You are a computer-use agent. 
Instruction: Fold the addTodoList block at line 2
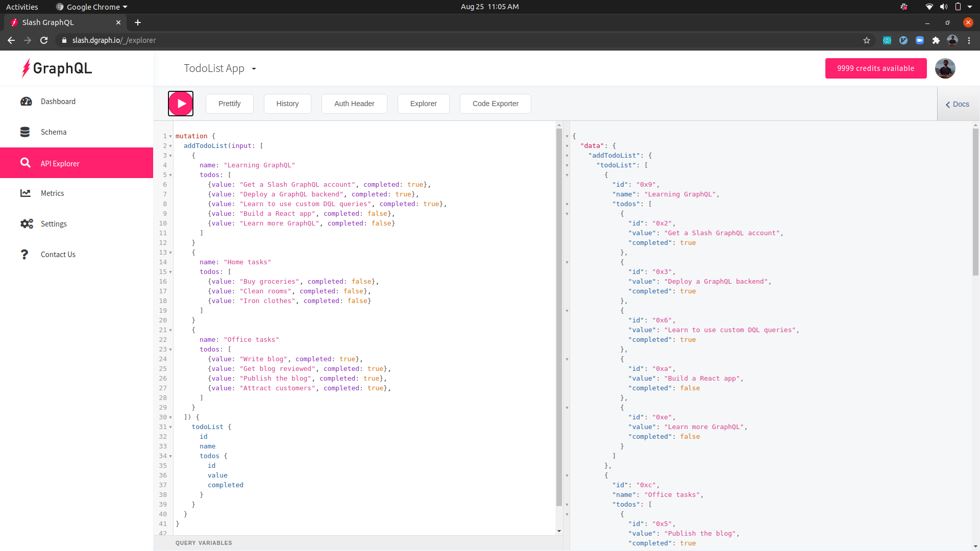(170, 146)
